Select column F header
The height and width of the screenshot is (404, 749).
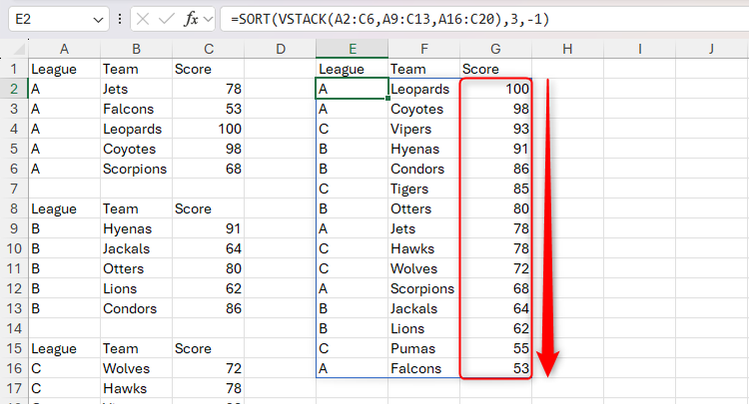(x=424, y=49)
